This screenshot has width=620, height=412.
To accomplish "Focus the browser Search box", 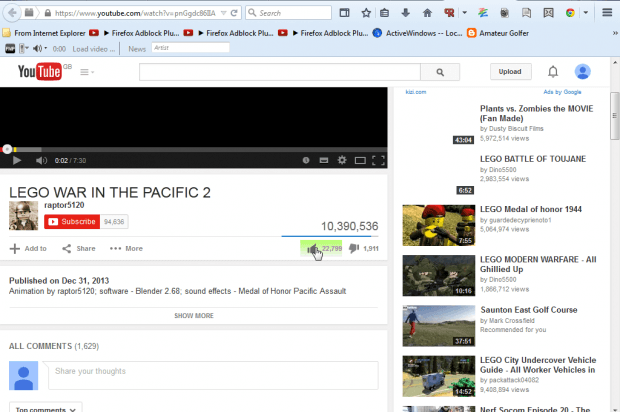I will (x=288, y=13).
